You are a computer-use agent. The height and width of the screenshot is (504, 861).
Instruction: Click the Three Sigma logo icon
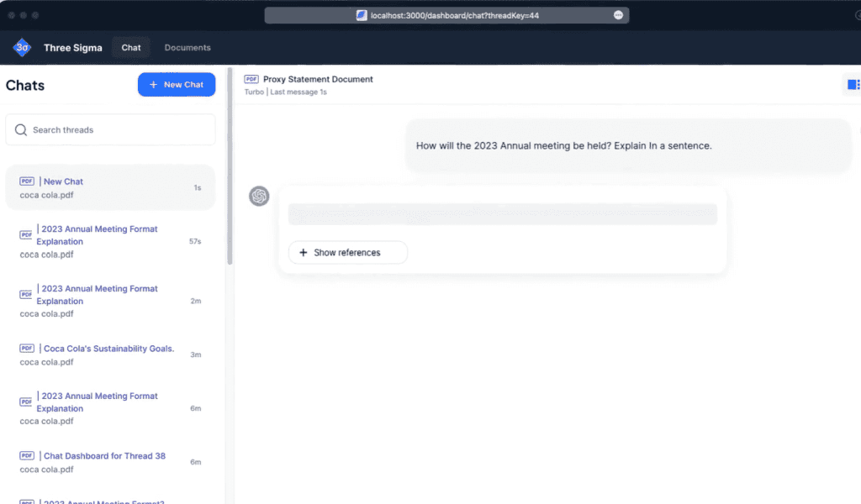22,48
